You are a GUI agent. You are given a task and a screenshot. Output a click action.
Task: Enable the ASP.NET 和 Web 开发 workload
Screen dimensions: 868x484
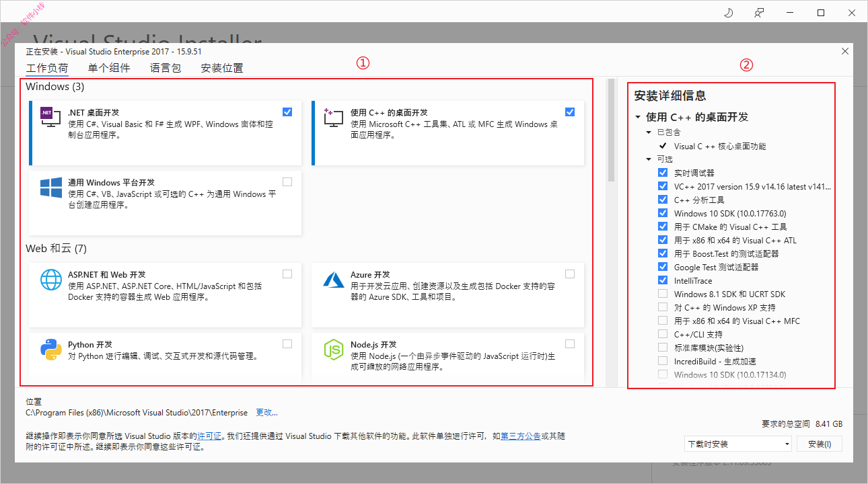pos(287,274)
